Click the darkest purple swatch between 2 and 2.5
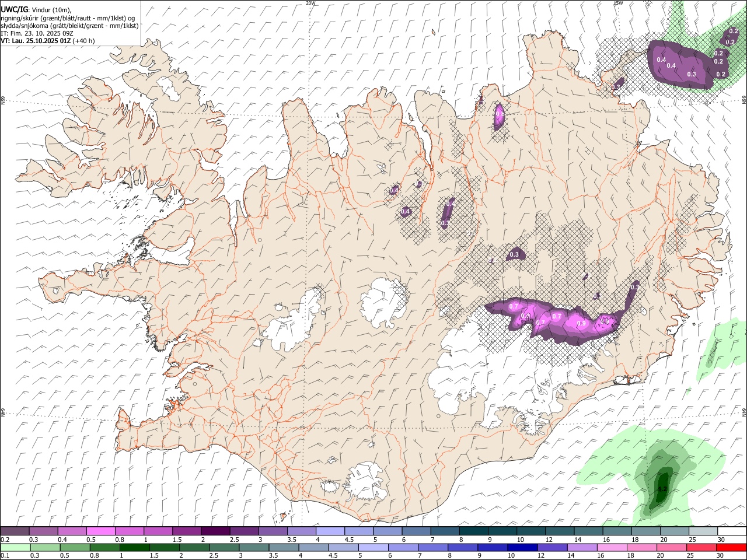The height and width of the screenshot is (560, 747). point(215,531)
